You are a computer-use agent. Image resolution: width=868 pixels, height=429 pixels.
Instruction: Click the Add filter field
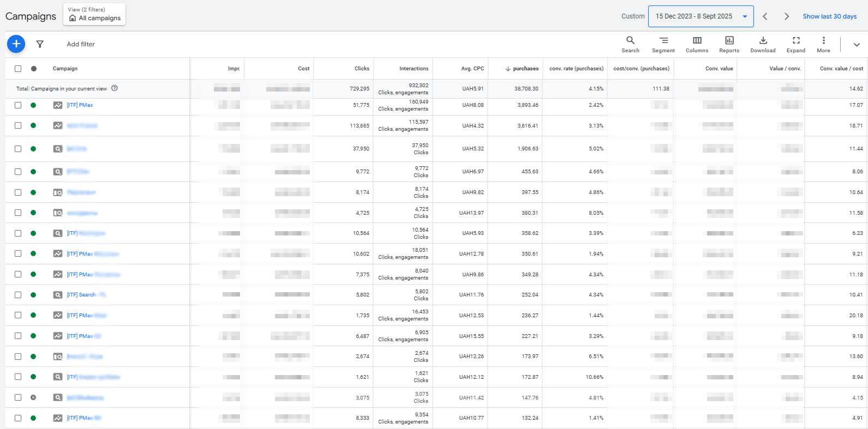(81, 44)
